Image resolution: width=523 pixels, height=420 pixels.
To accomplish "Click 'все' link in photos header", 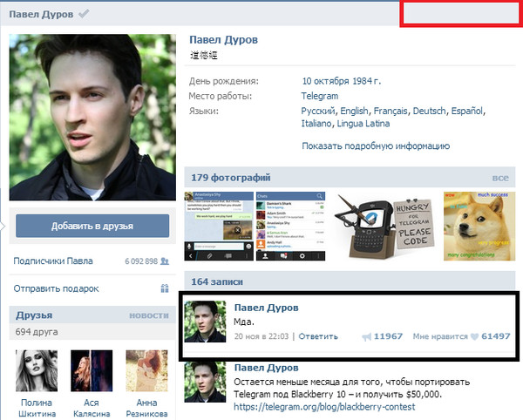I will [x=500, y=178].
